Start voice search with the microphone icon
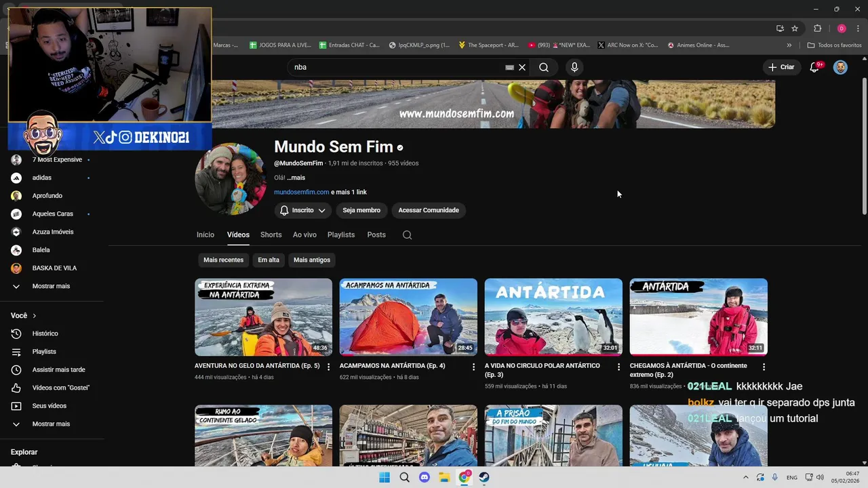The image size is (868, 488). point(574,67)
